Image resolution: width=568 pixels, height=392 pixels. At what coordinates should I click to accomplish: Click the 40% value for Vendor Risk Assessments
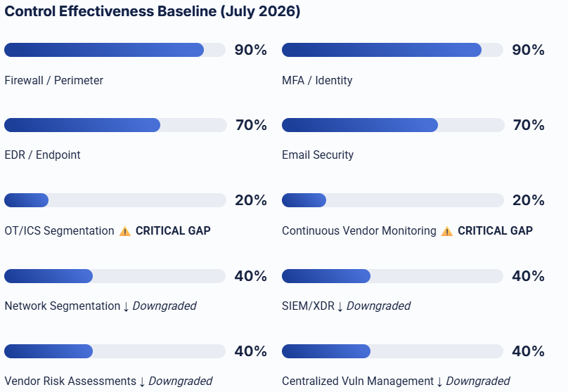coord(251,351)
